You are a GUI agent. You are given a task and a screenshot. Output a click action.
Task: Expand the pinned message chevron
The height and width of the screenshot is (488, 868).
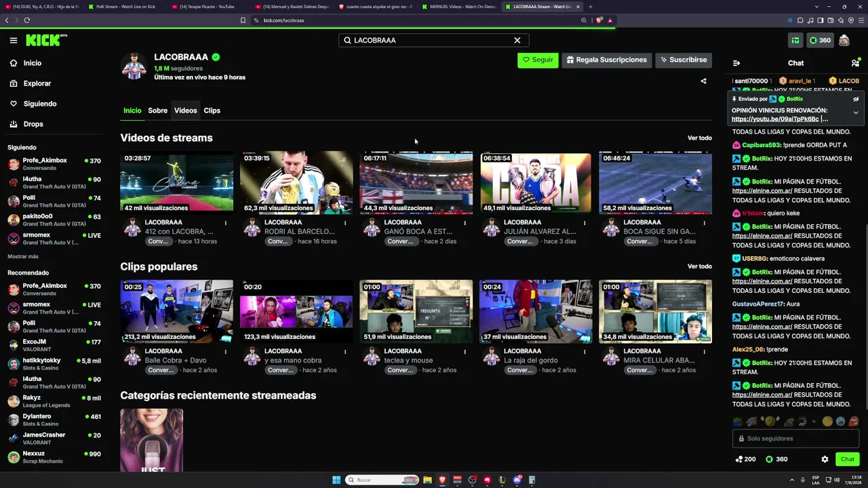[856, 113]
